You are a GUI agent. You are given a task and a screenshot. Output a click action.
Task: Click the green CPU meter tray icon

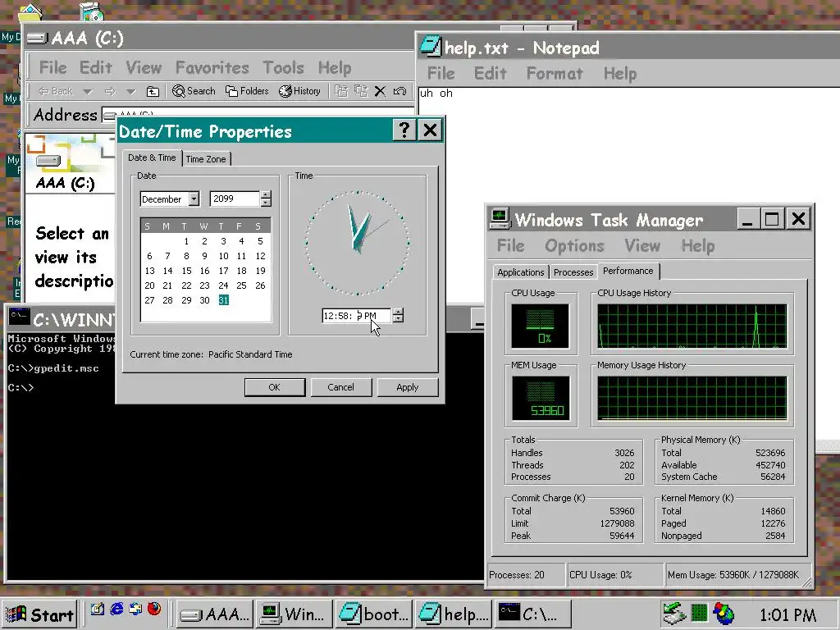[699, 613]
